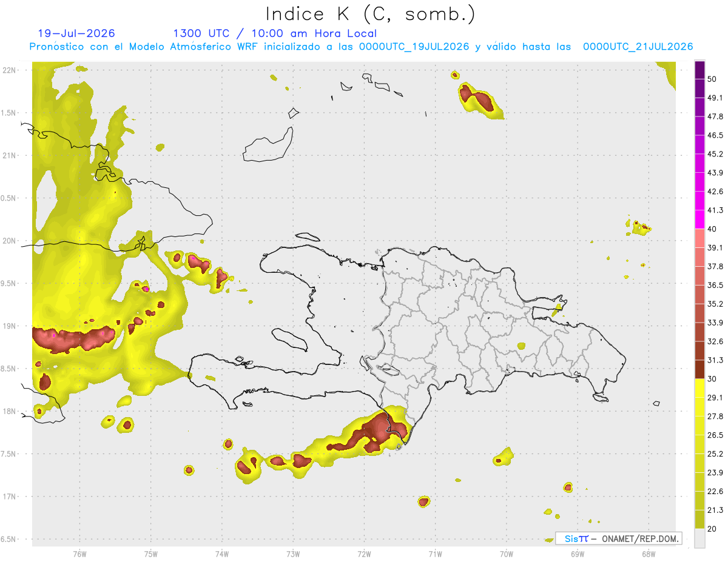Click the '69W' longitude label
The image size is (728, 562).
[x=578, y=554]
